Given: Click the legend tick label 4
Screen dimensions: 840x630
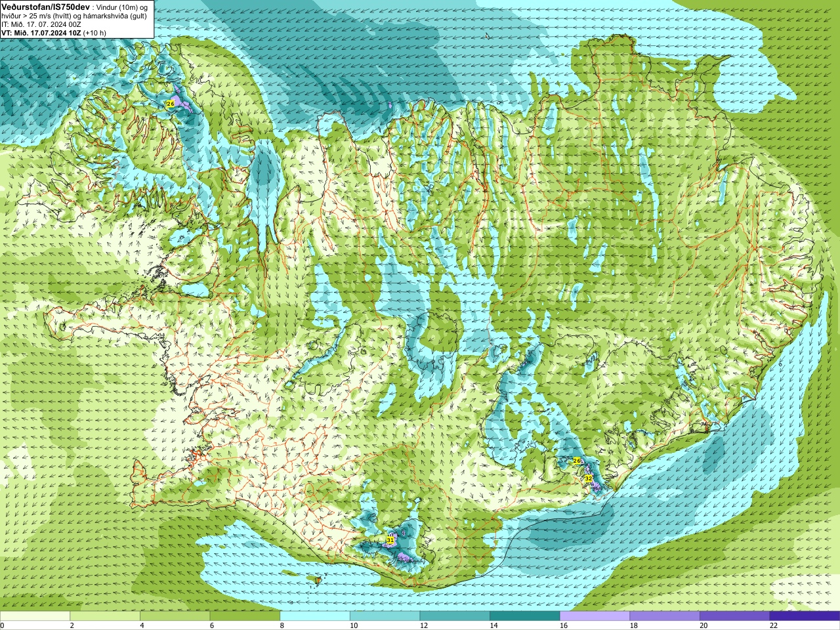Looking at the screenshot, I should pos(142,625).
